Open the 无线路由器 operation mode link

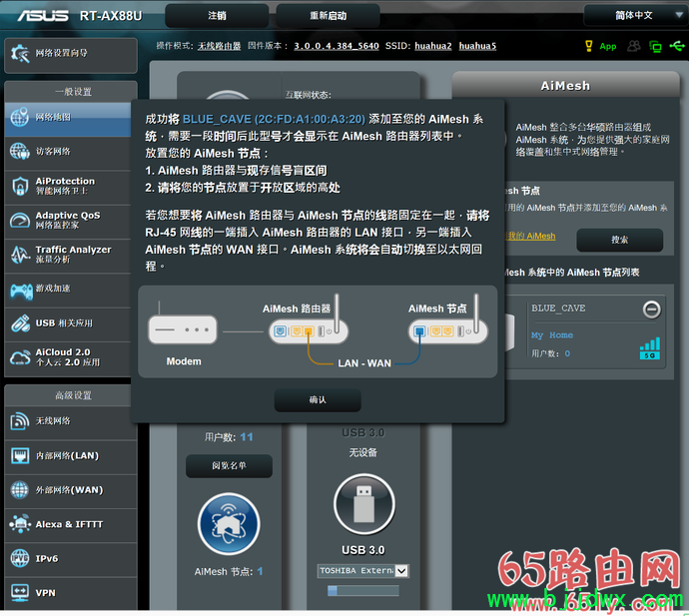[x=219, y=46]
